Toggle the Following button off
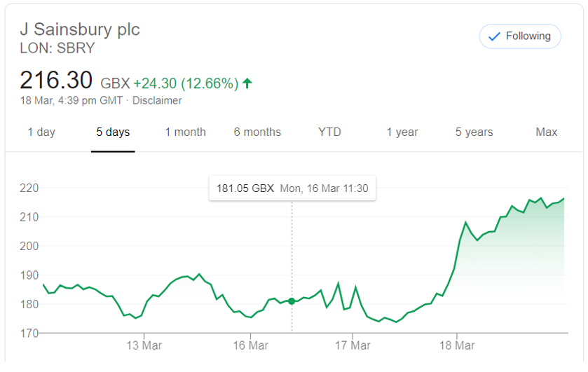The image size is (588, 372). click(520, 36)
